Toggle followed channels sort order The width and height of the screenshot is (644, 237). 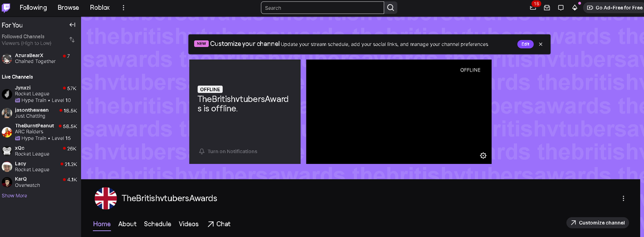point(72,40)
